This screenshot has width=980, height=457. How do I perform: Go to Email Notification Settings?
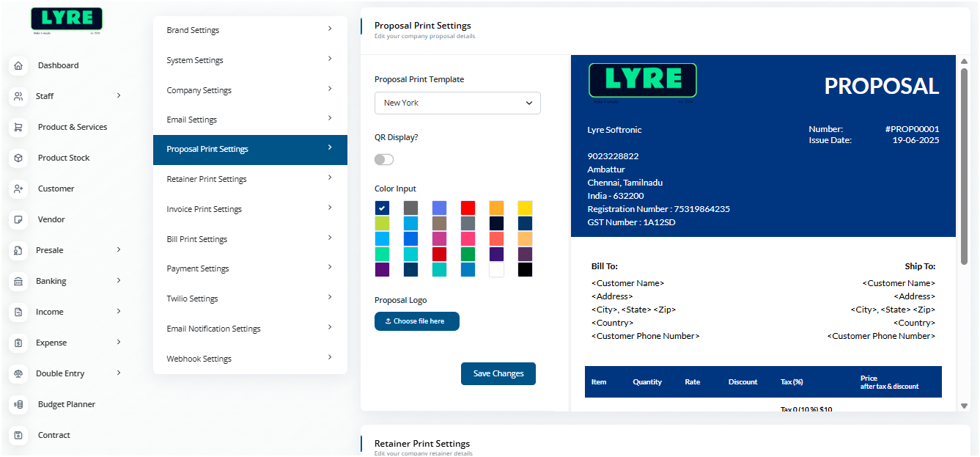pyautogui.click(x=249, y=329)
